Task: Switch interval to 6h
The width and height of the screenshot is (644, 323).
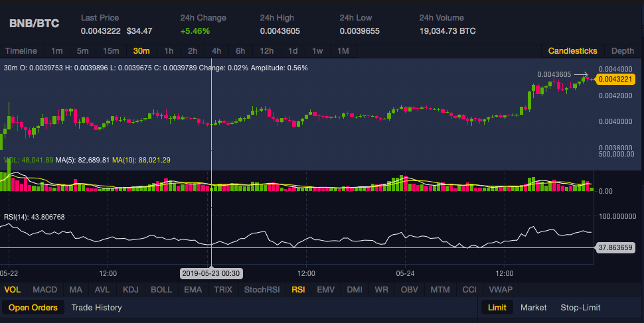Action: click(x=240, y=51)
